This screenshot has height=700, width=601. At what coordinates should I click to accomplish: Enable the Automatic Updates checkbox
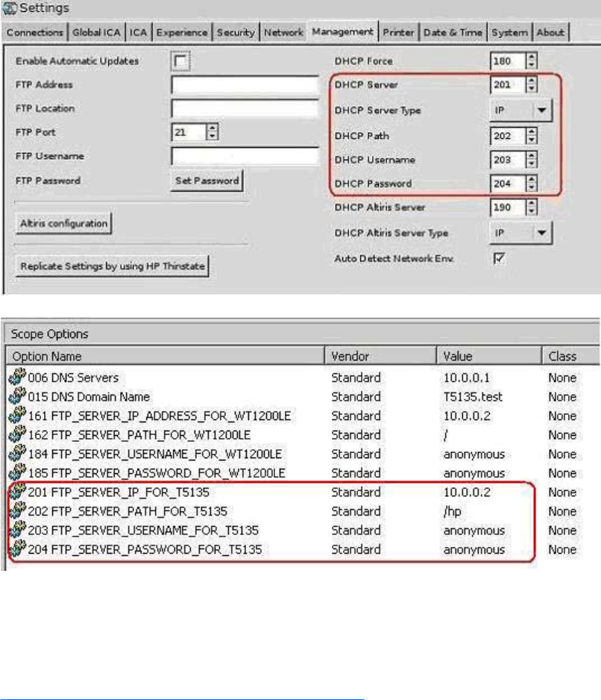click(x=180, y=61)
